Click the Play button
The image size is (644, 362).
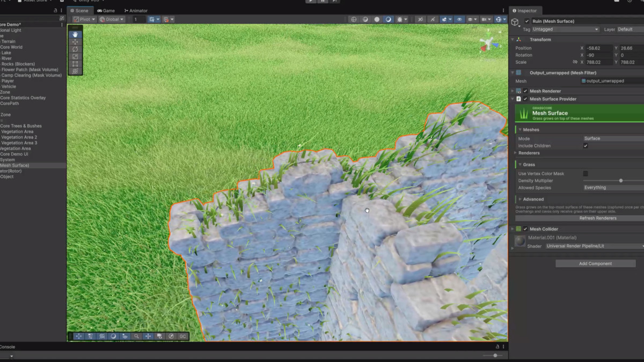coord(311,1)
